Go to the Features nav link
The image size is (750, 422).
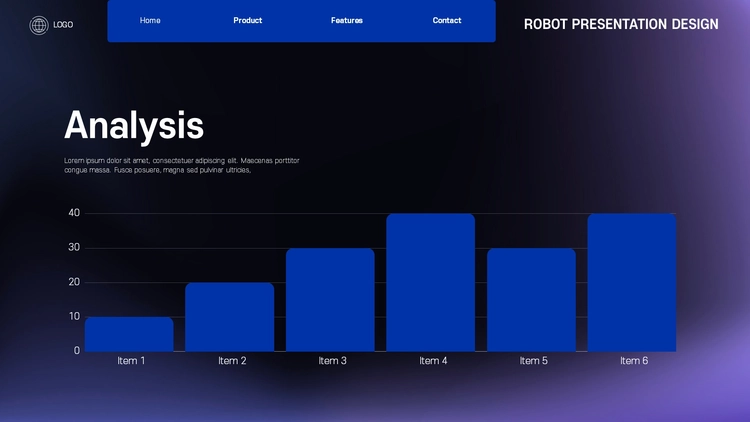(347, 21)
